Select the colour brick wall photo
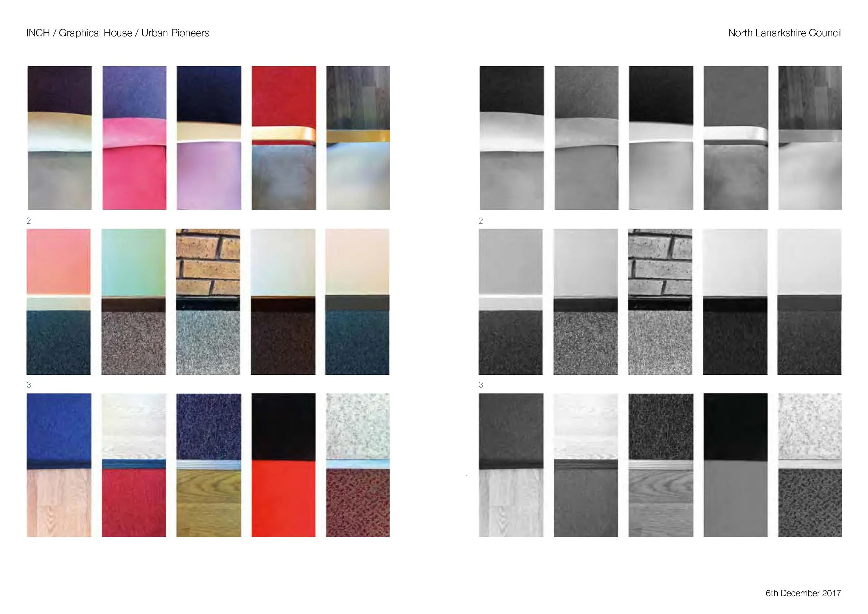The height and width of the screenshot is (614, 868). point(208,302)
